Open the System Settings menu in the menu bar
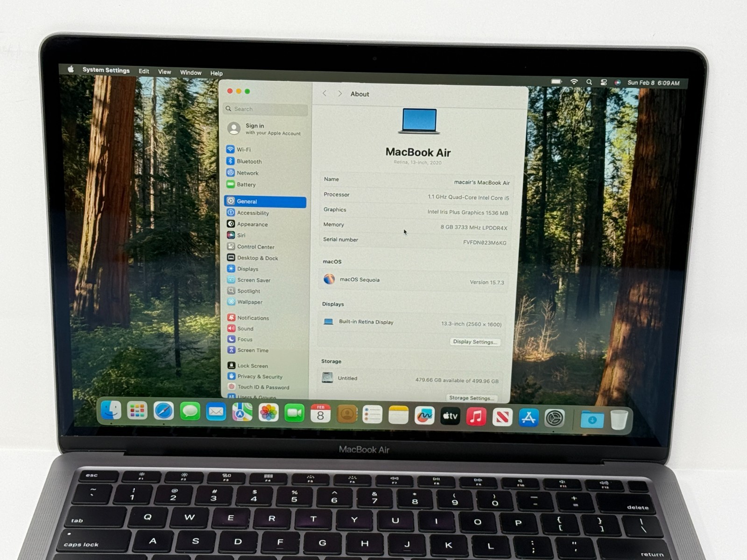The image size is (747, 560). 106,70
